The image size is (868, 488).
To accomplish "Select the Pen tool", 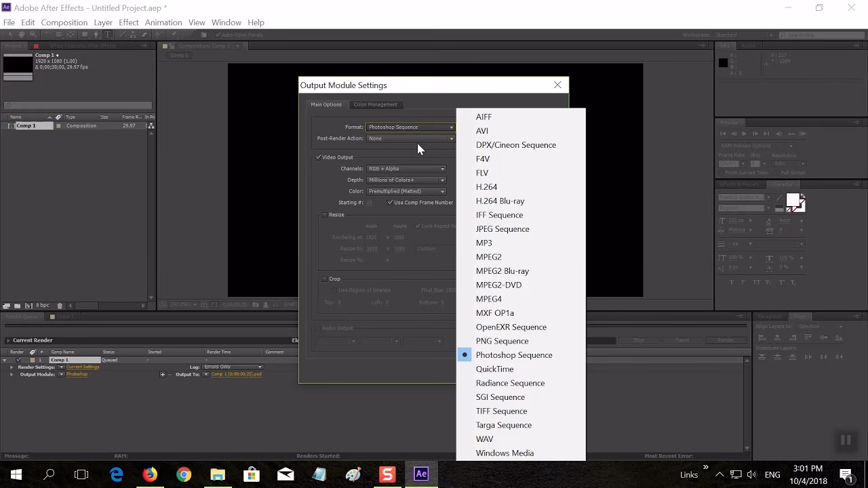I will (96, 35).
